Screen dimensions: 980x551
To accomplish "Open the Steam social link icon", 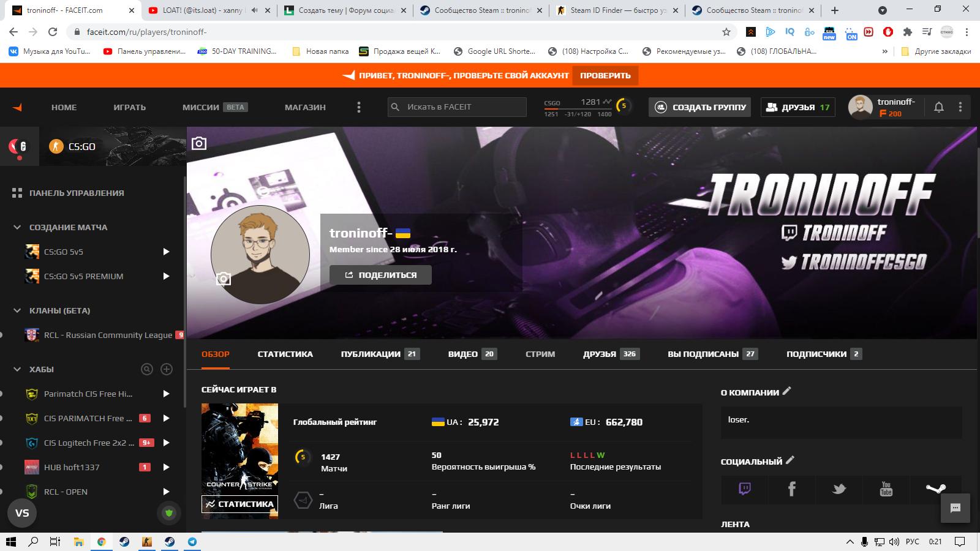I will pyautogui.click(x=935, y=489).
